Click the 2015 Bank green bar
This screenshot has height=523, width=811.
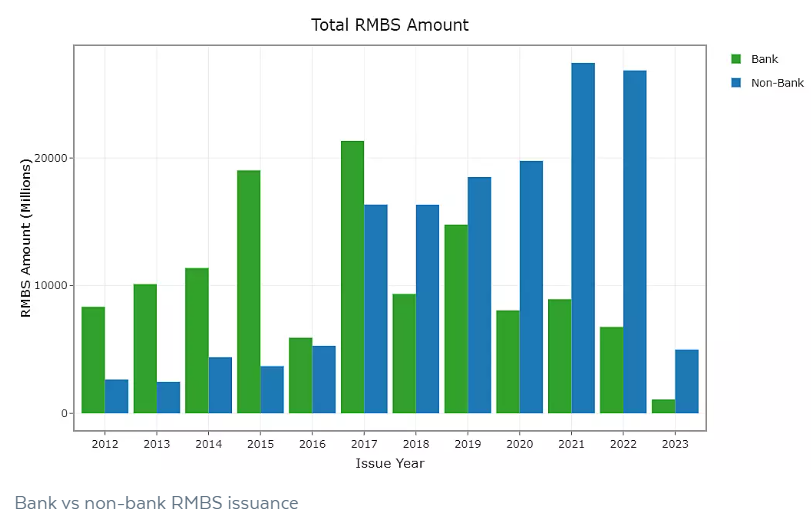click(248, 291)
